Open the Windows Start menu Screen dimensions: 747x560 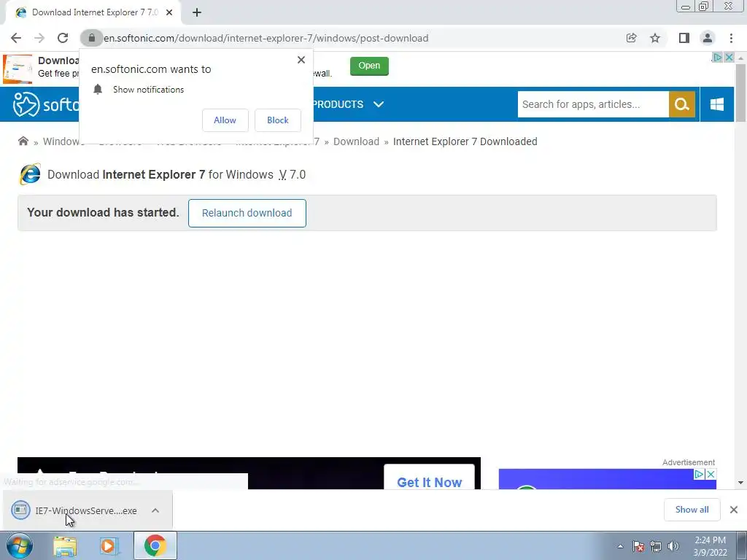[x=19, y=545]
